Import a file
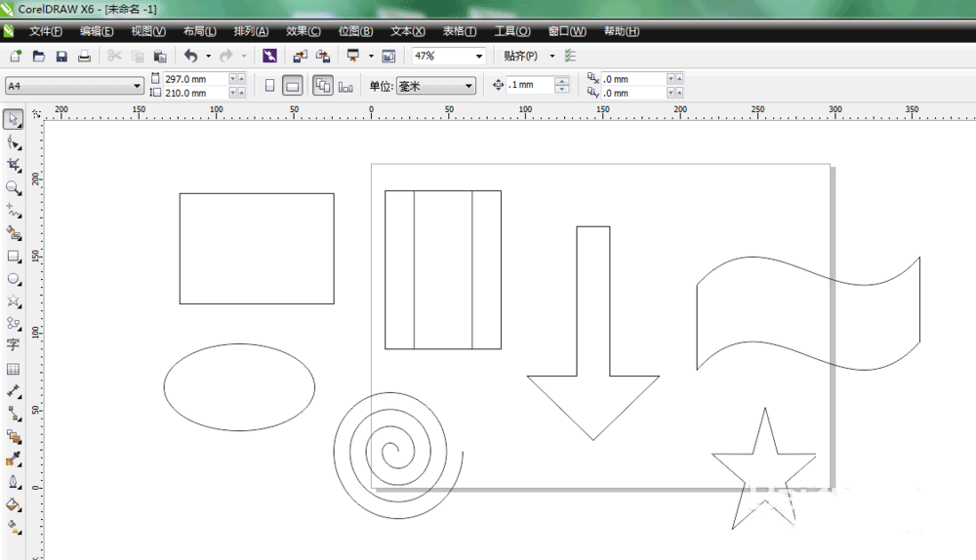 point(300,56)
